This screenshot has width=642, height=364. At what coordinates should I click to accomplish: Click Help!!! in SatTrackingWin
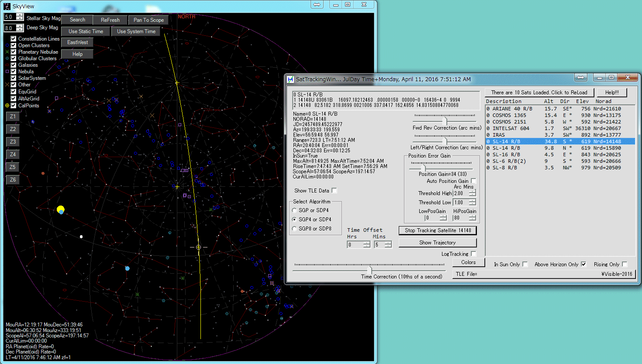[612, 93]
